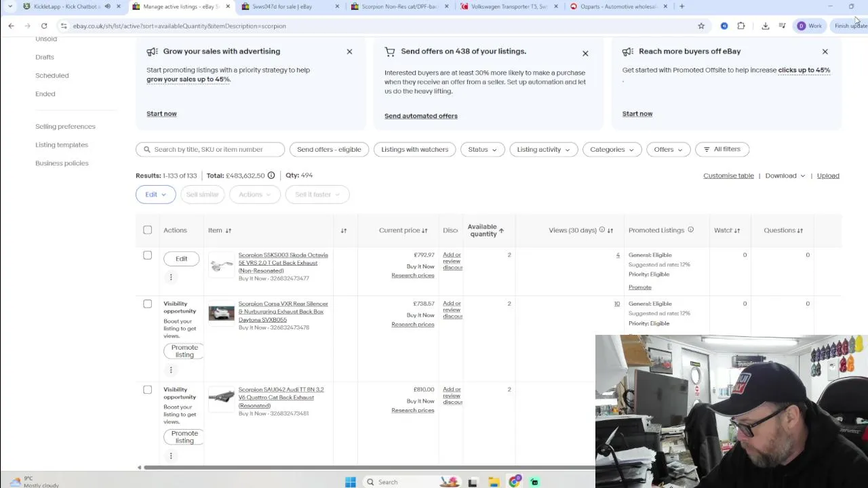Viewport: 868px width, 488px height.
Task: Open Chrome from the taskbar
Action: click(x=515, y=482)
